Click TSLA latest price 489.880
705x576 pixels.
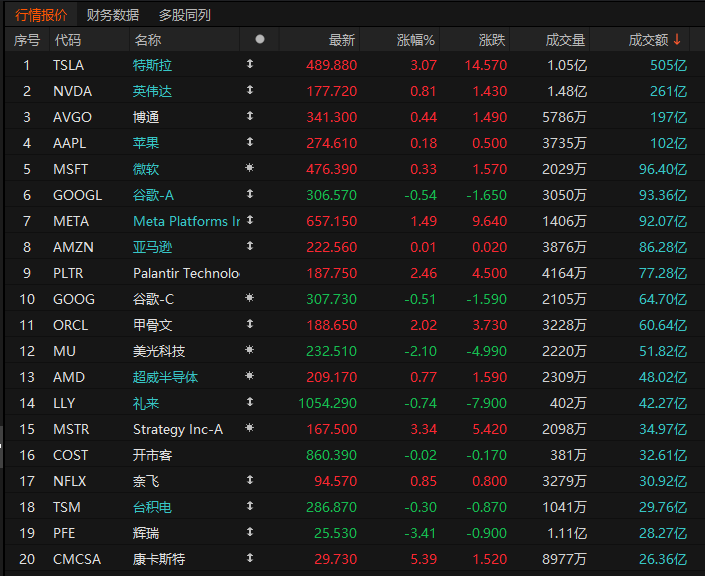pyautogui.click(x=332, y=65)
